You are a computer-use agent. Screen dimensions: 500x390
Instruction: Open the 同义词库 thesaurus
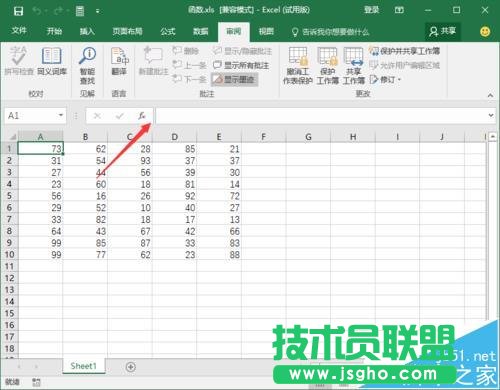(x=52, y=61)
